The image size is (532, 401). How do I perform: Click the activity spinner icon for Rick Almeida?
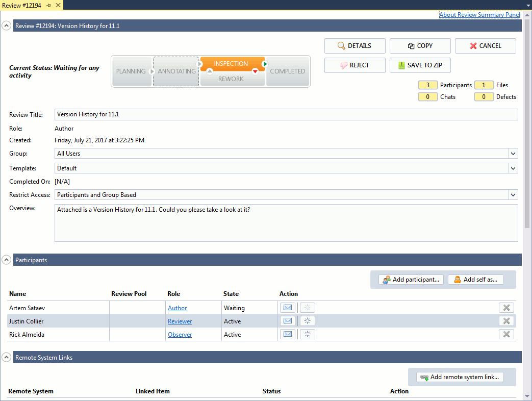coord(307,334)
